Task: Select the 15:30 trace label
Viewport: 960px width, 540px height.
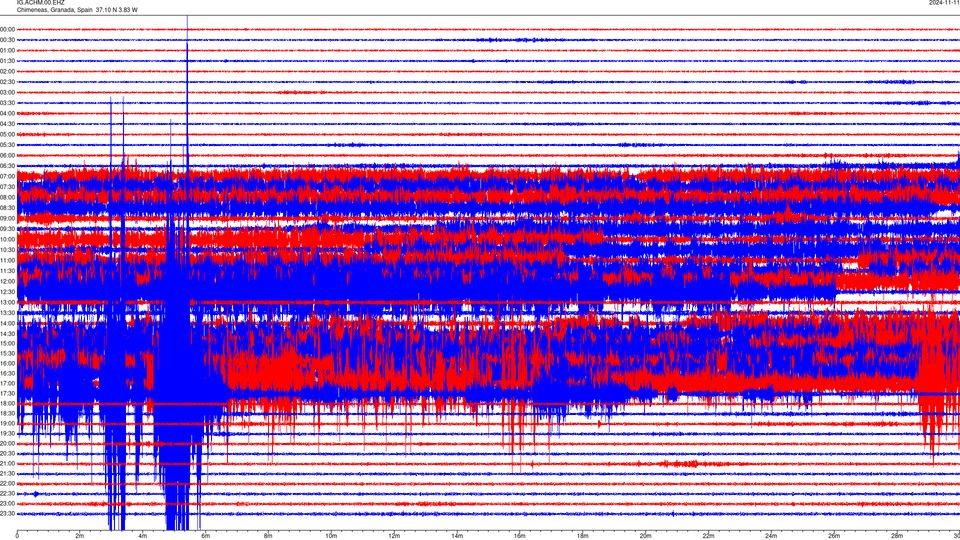Action: [8, 353]
